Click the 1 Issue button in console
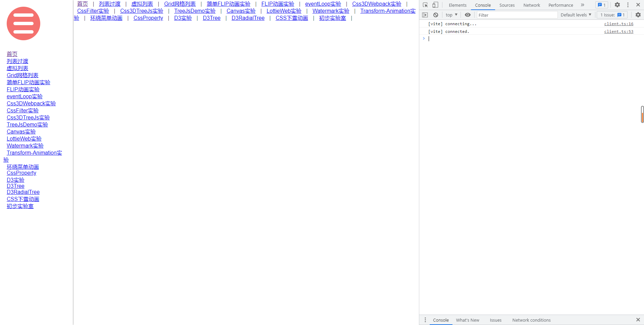The height and width of the screenshot is (325, 644). 612,15
